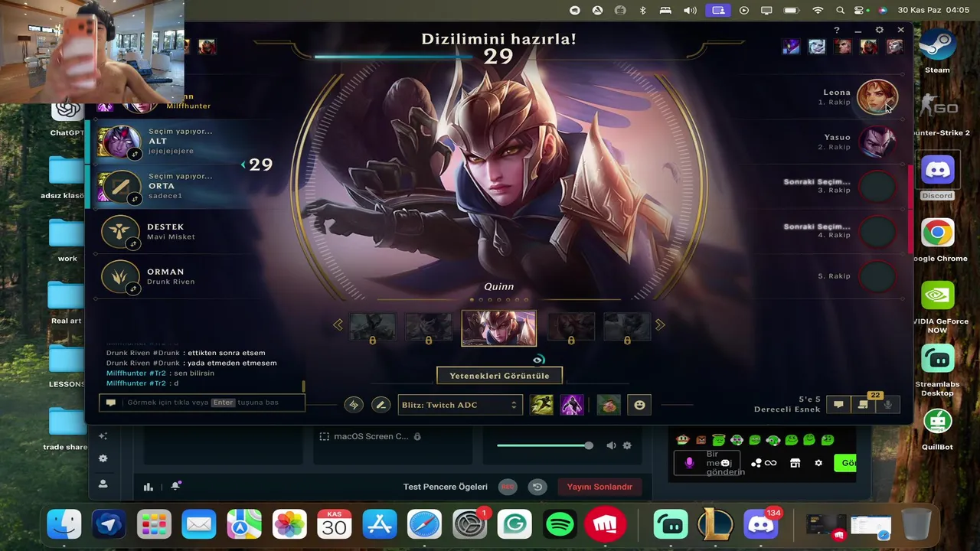Click Yasuo enemy champion portrait

[877, 142]
